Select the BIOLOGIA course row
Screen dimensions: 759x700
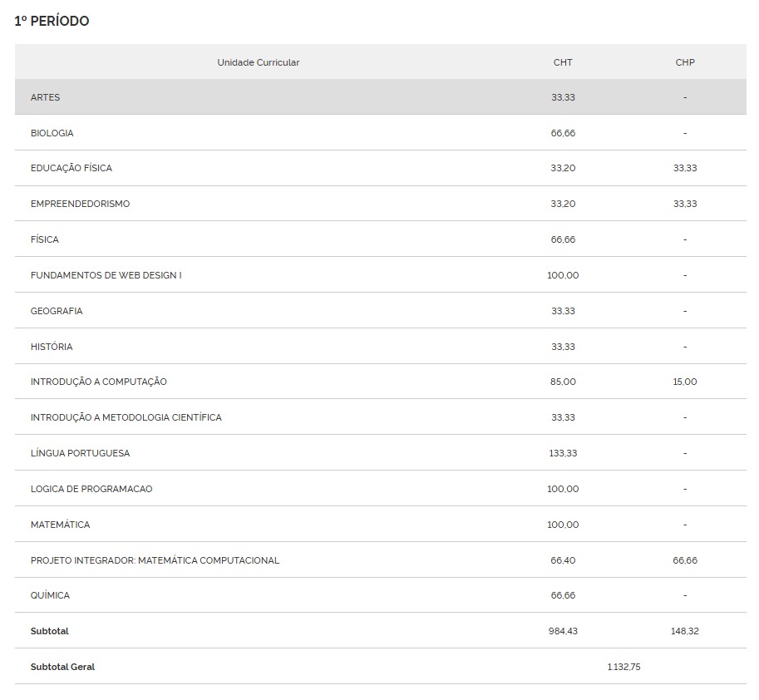(52, 133)
